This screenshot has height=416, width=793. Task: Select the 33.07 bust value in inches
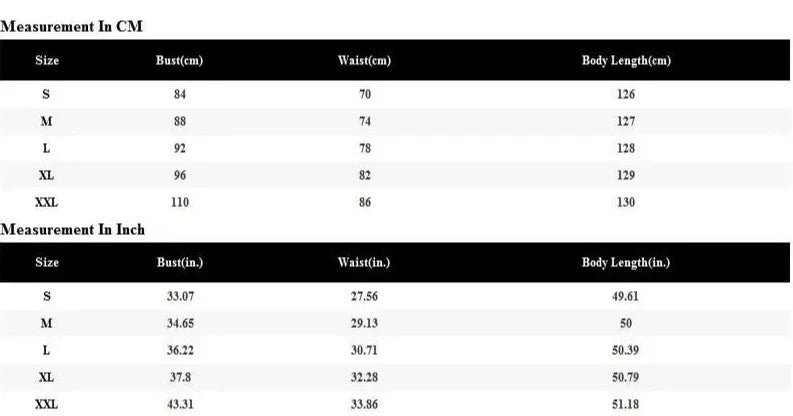point(180,297)
